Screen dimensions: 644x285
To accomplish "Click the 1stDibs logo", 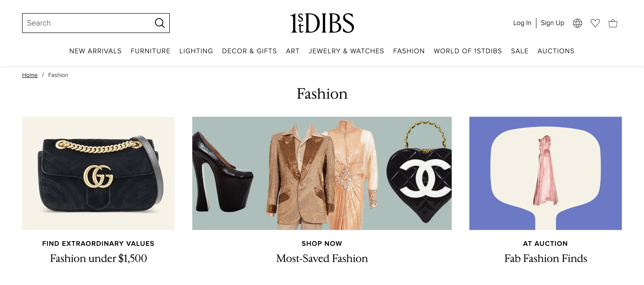I will click(322, 23).
